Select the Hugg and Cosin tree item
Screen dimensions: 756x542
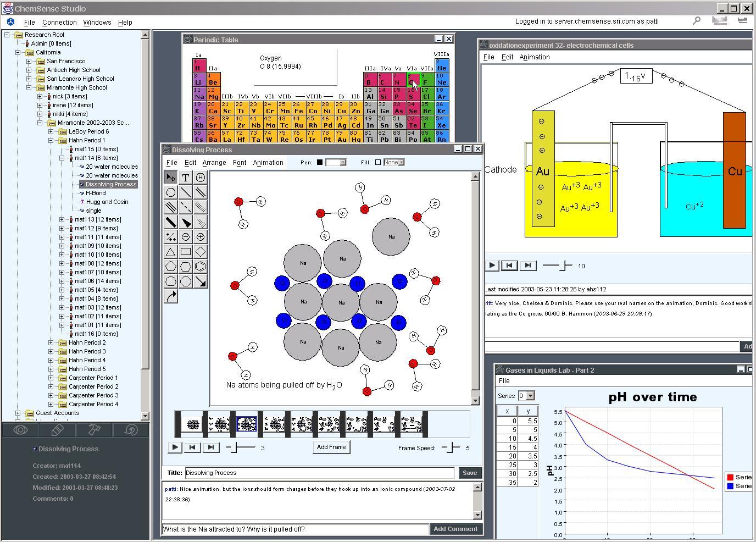point(107,202)
